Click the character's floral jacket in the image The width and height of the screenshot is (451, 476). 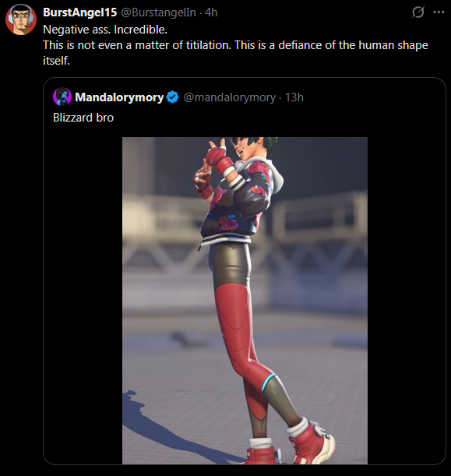coord(238,203)
